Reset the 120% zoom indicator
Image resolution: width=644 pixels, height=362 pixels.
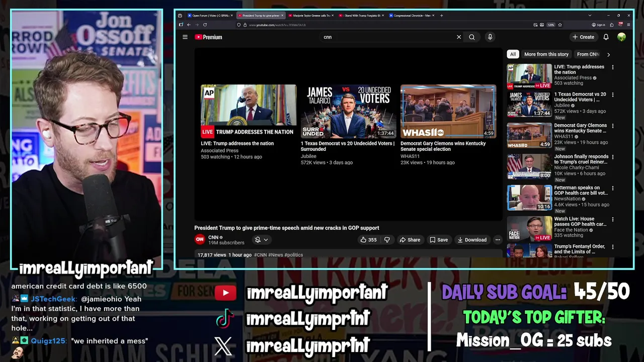pos(551,25)
